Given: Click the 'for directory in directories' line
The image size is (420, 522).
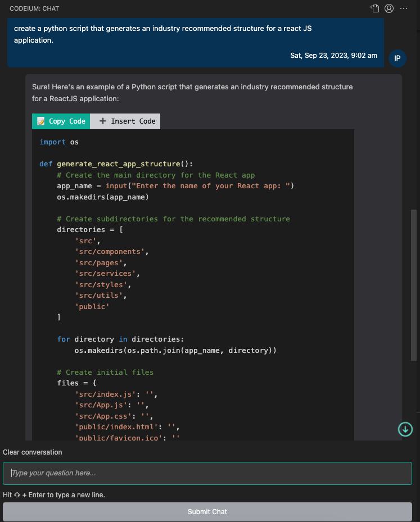Looking at the screenshot, I should point(120,339).
